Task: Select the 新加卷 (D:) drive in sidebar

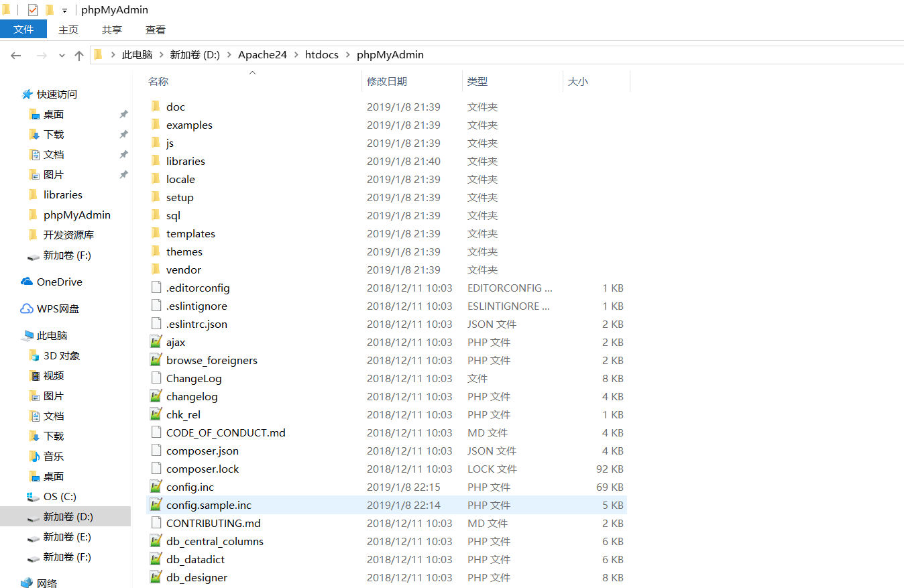Action: click(x=65, y=517)
